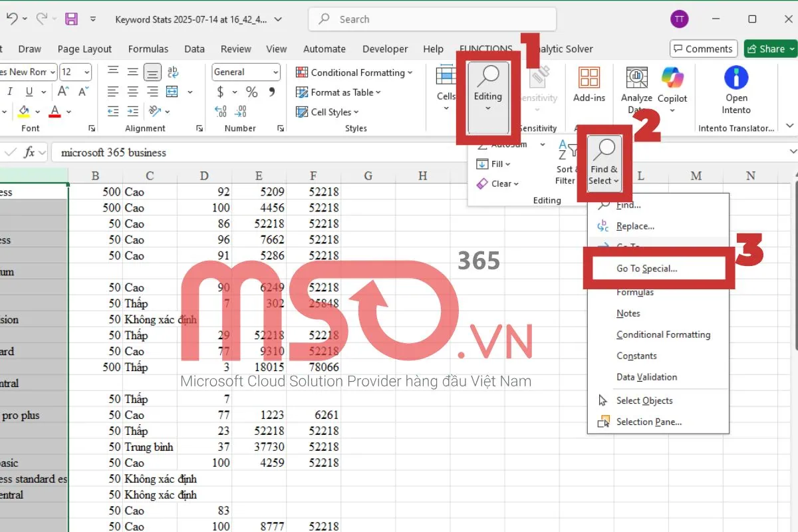Launch Copilot from the ribbon
798x532 pixels.
672,85
